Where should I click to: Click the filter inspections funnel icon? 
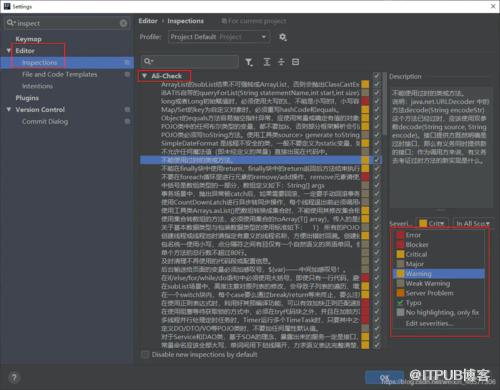click(249, 62)
